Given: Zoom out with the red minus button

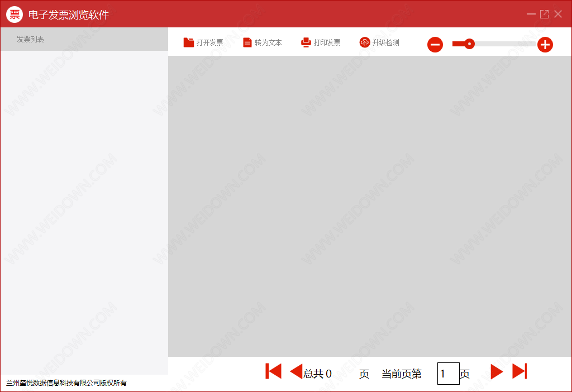Looking at the screenshot, I should click(435, 45).
